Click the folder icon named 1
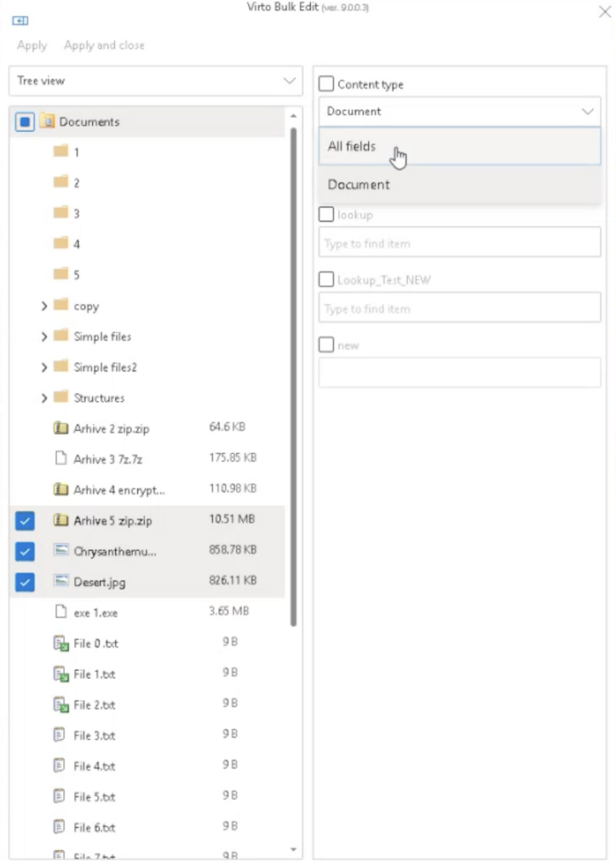Image resolution: width=616 pixels, height=861 pixels. [61, 151]
